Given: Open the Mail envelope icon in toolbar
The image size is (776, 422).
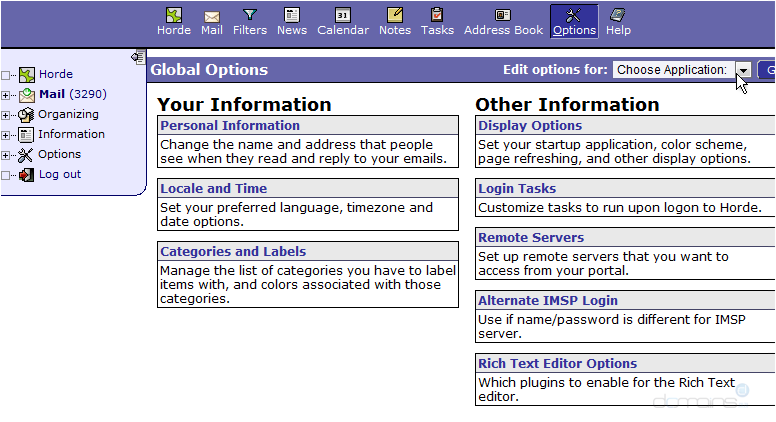Looking at the screenshot, I should tap(212, 16).
